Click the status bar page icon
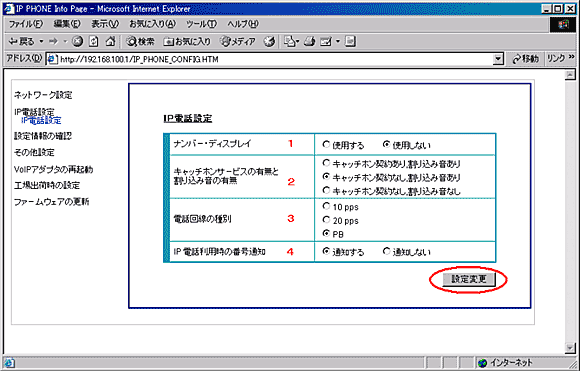This screenshot has width=580, height=371. (10, 362)
